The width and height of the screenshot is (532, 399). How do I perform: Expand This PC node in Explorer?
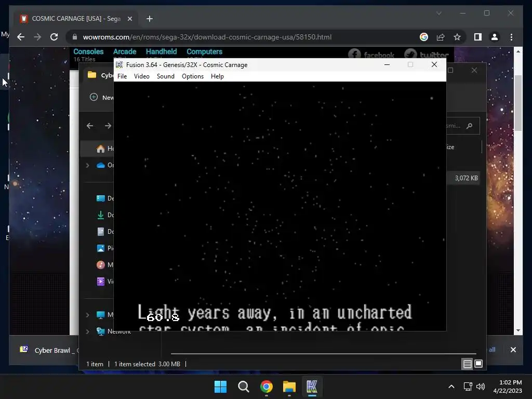coord(87,315)
